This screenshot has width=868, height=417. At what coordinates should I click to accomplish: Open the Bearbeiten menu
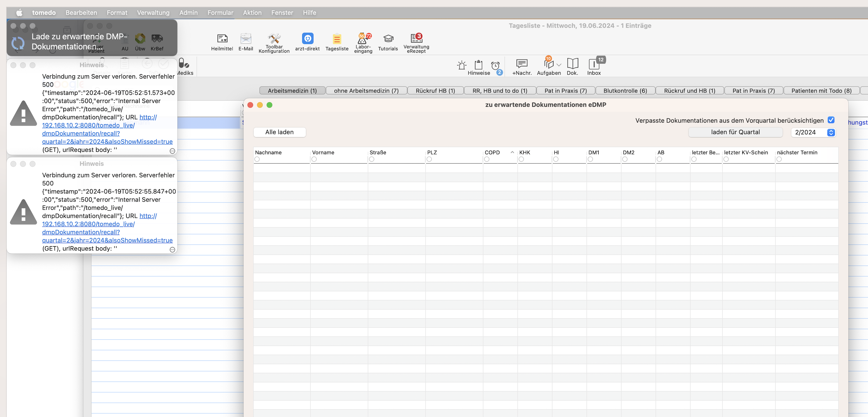coord(81,13)
